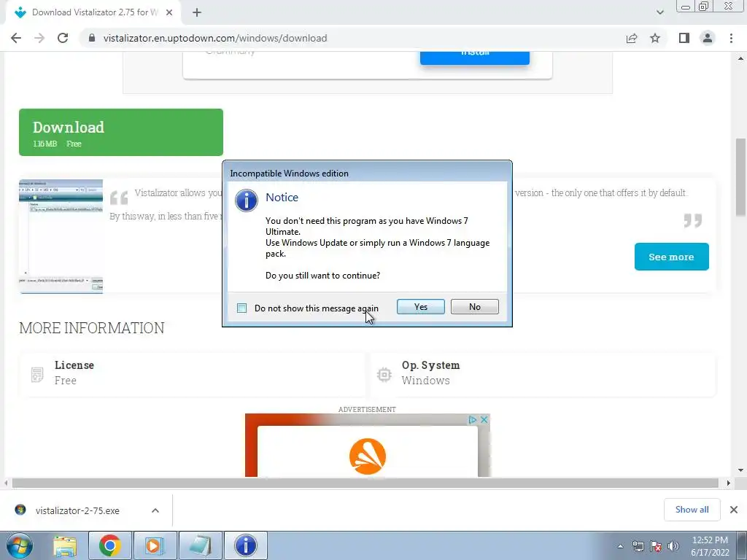747x560 pixels.
Task: Open the tab search dropdown
Action: (659, 12)
